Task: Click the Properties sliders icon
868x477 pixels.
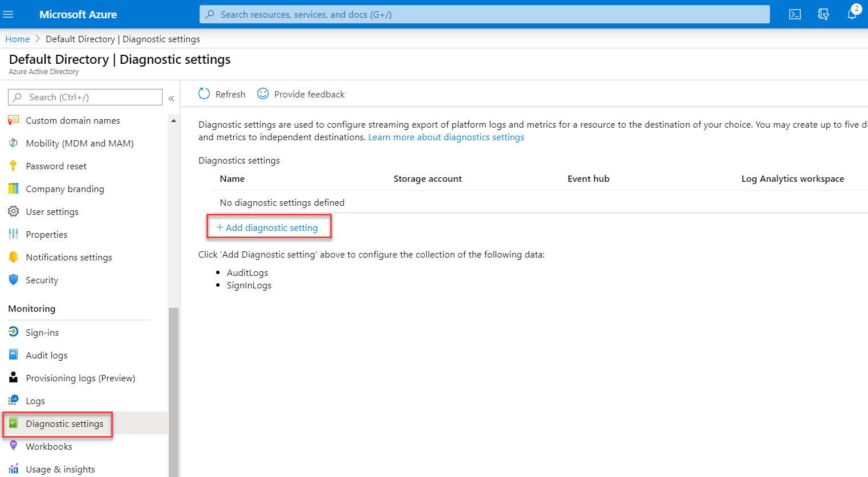Action: coord(13,234)
